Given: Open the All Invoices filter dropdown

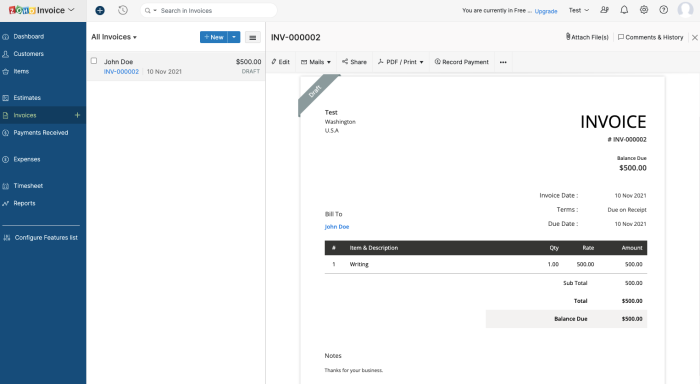Looking at the screenshot, I should 114,37.
